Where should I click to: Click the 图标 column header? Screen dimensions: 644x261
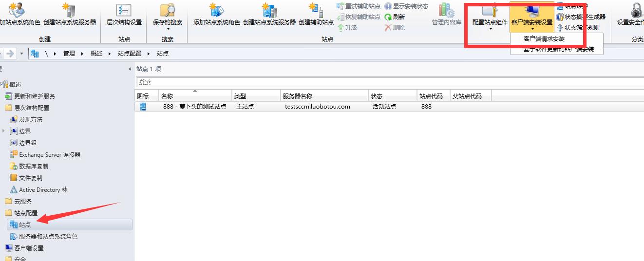[x=147, y=95]
